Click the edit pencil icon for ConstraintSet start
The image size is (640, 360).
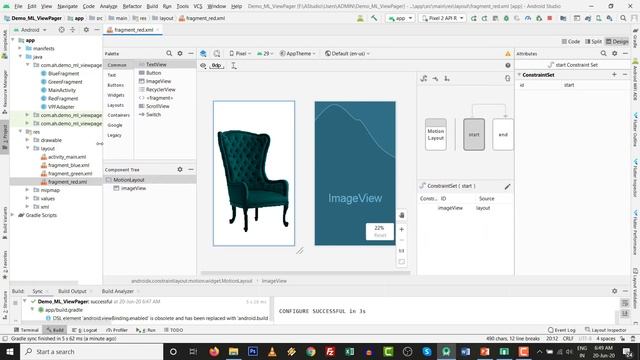click(x=507, y=187)
